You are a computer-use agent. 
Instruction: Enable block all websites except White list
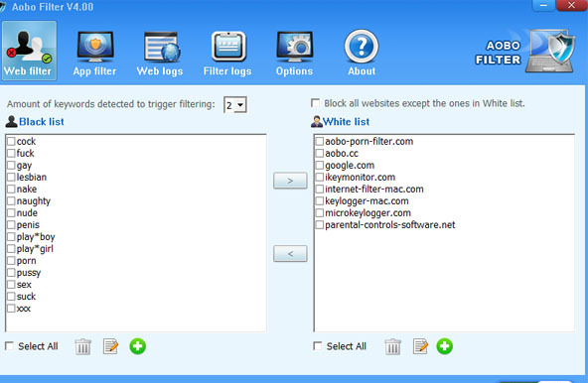point(316,103)
